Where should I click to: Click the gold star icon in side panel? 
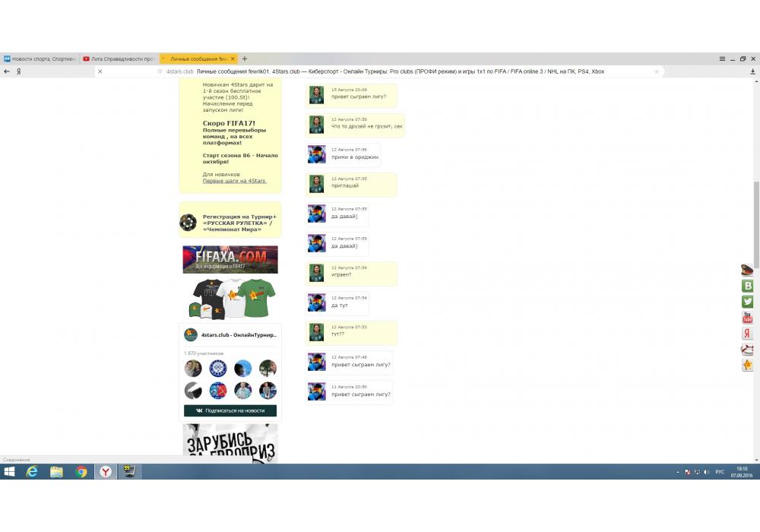747,366
